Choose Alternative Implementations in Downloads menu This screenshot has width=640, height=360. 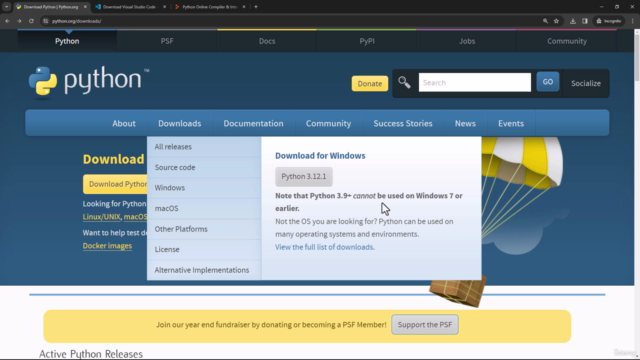point(204,270)
